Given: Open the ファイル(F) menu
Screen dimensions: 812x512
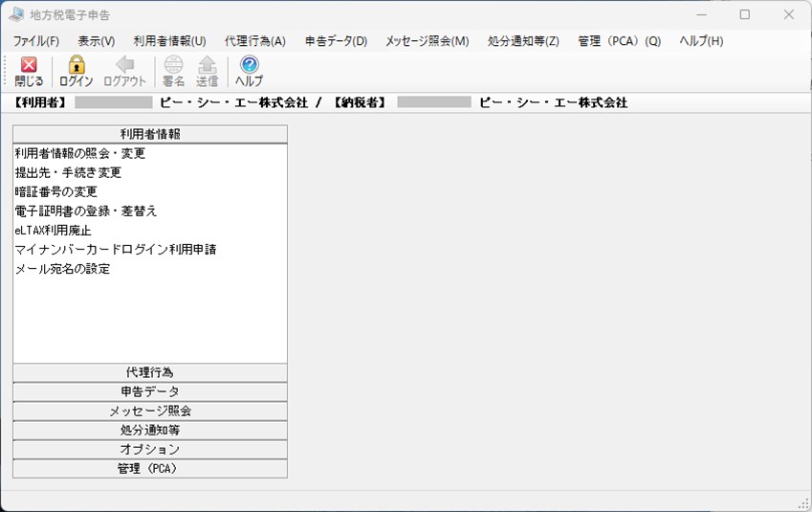Looking at the screenshot, I should click(36, 41).
